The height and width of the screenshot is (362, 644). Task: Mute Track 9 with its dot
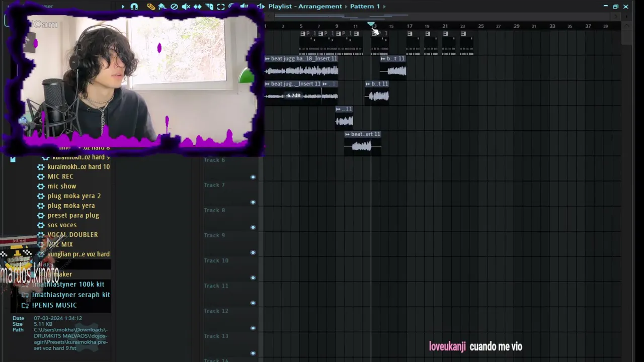click(x=253, y=252)
